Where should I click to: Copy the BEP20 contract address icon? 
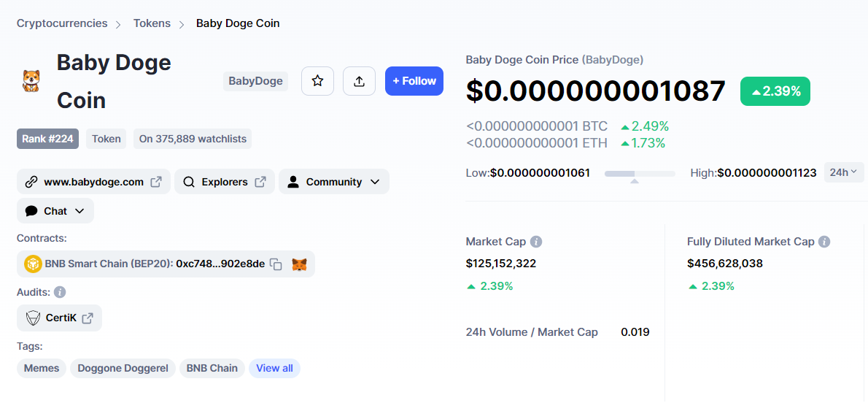276,264
